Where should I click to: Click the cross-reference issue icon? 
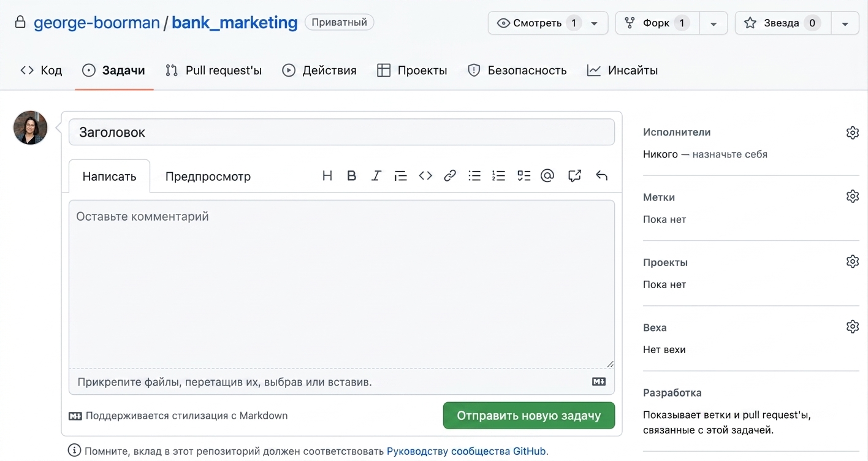(574, 176)
